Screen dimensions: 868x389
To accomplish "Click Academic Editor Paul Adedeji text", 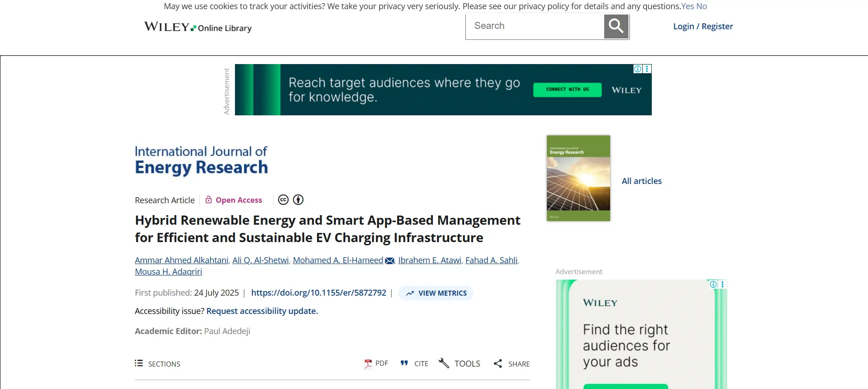I will click(192, 331).
